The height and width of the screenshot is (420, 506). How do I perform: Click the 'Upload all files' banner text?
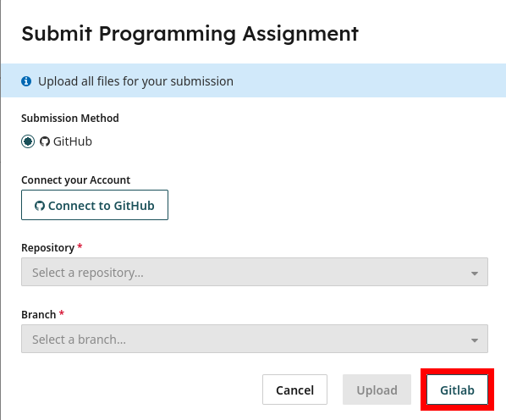135,81
